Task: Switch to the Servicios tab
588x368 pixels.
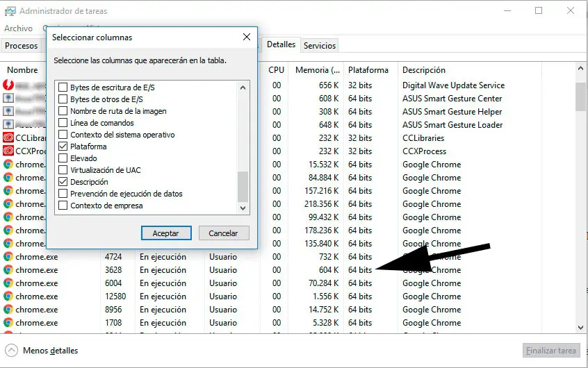Action: (320, 46)
